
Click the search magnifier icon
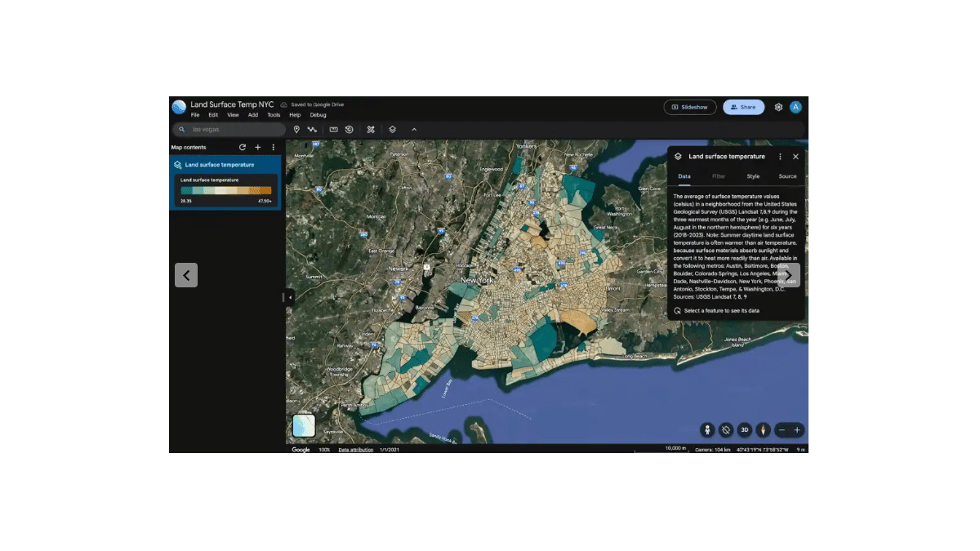[182, 129]
